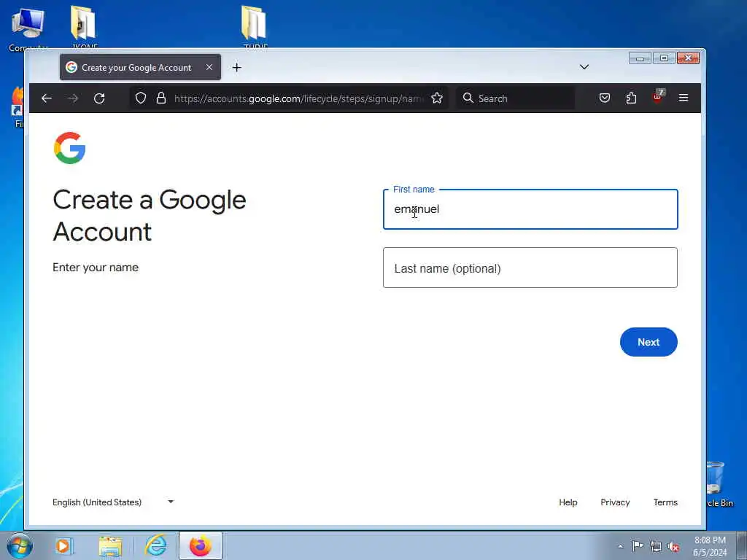Click the Last name (optional) field
Image resolution: width=747 pixels, height=560 pixels.
pyautogui.click(x=530, y=268)
